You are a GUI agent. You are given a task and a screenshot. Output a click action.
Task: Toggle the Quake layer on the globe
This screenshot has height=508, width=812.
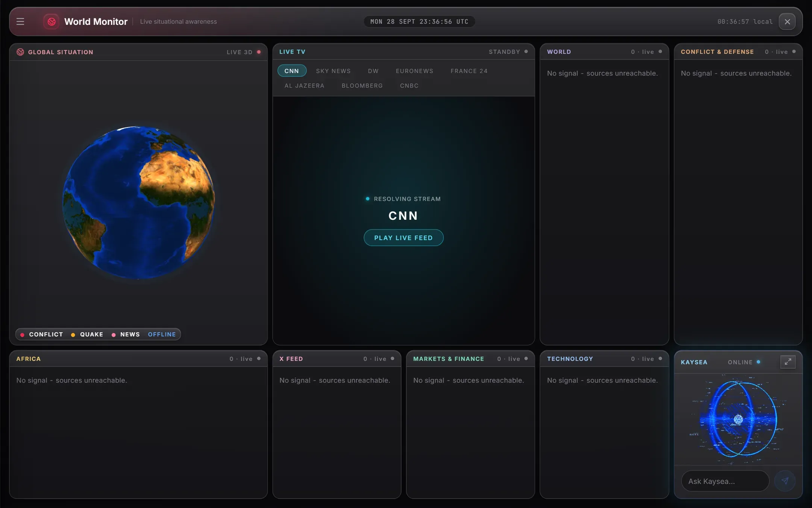coord(87,334)
